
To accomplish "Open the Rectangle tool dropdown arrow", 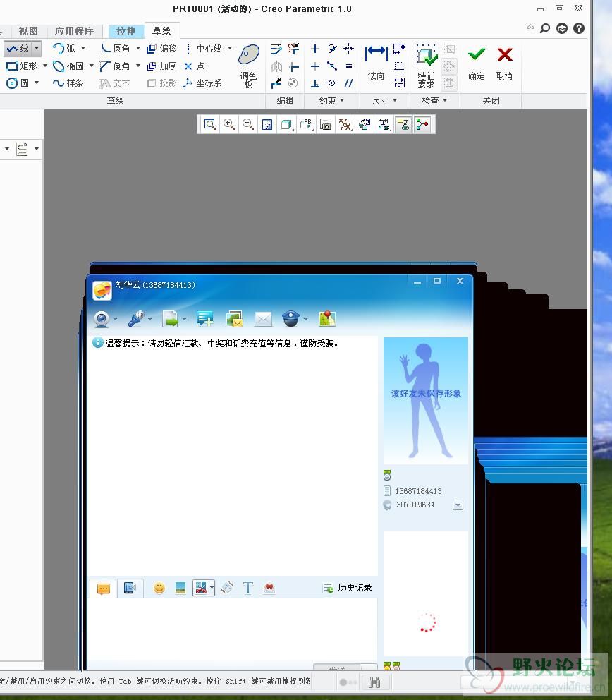I will [44, 66].
